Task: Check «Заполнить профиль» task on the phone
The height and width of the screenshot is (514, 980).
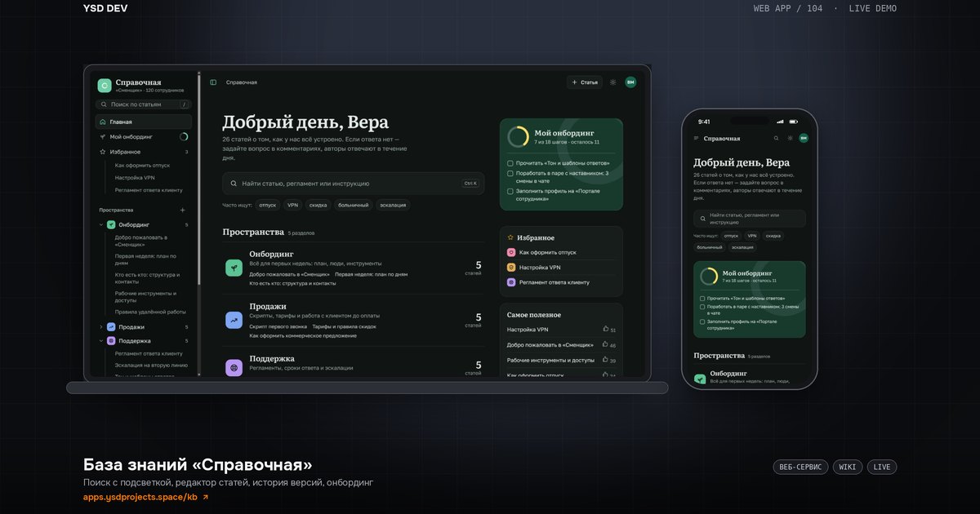Action: pos(702,321)
